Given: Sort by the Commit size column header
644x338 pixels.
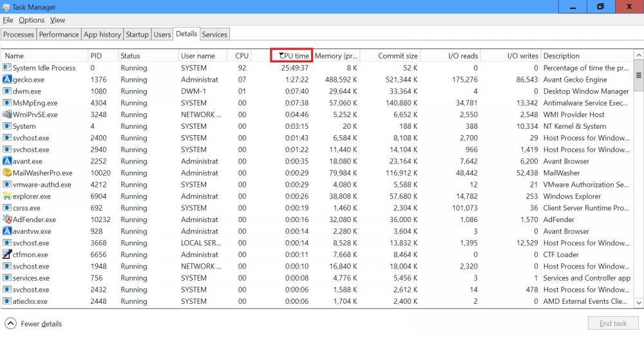Looking at the screenshot, I should point(390,56).
